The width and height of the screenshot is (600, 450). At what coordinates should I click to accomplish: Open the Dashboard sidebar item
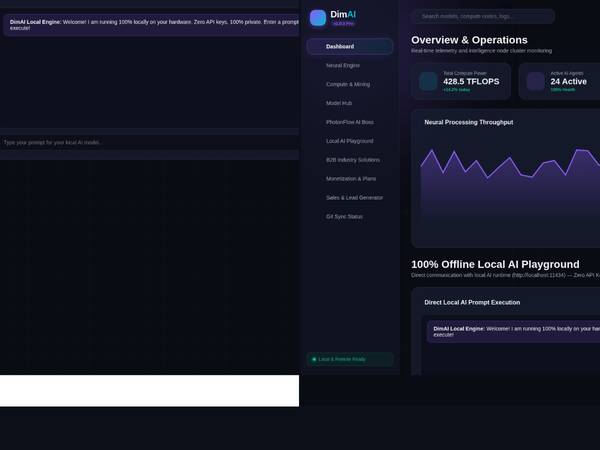pyautogui.click(x=350, y=46)
